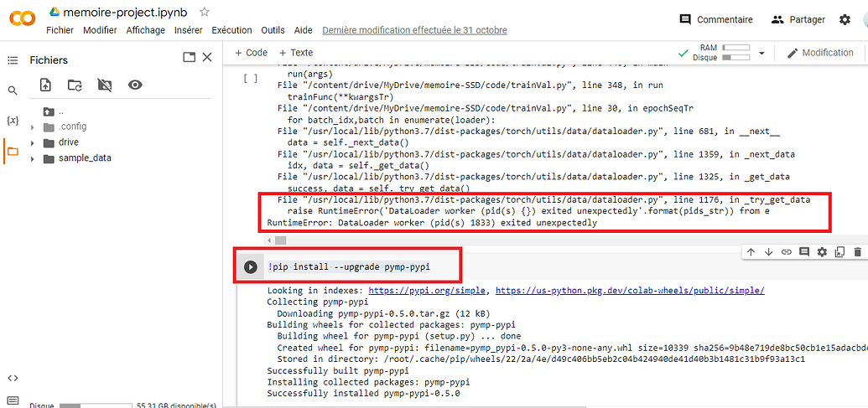
Task: Open Colab settings gear icon
Action: click(x=845, y=19)
